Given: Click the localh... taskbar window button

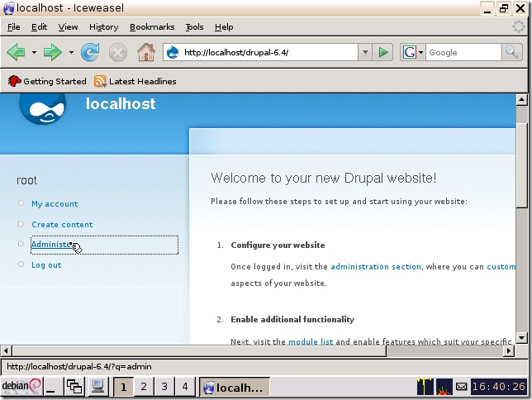Looking at the screenshot, I should coord(235,387).
